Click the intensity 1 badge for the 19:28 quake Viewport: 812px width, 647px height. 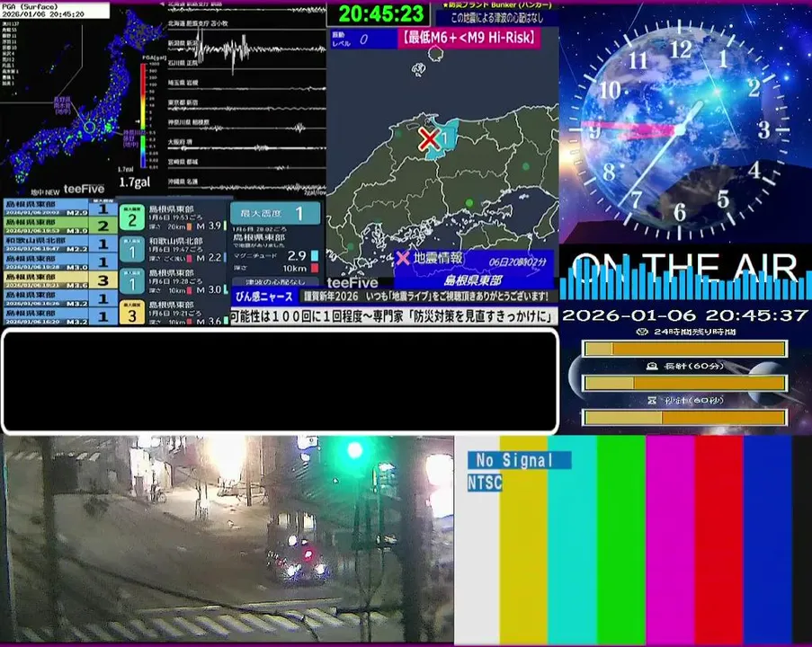click(x=132, y=281)
